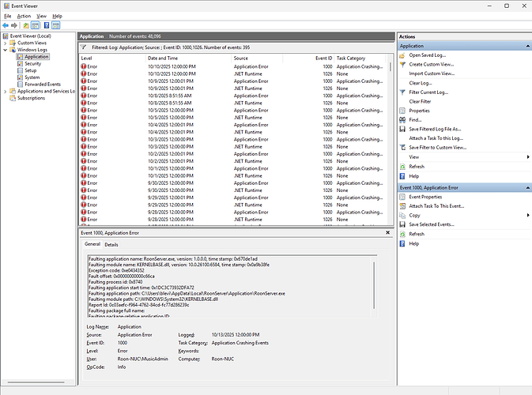Click the Back arrow toolbar icon
This screenshot has height=395, width=532.
[6, 25]
